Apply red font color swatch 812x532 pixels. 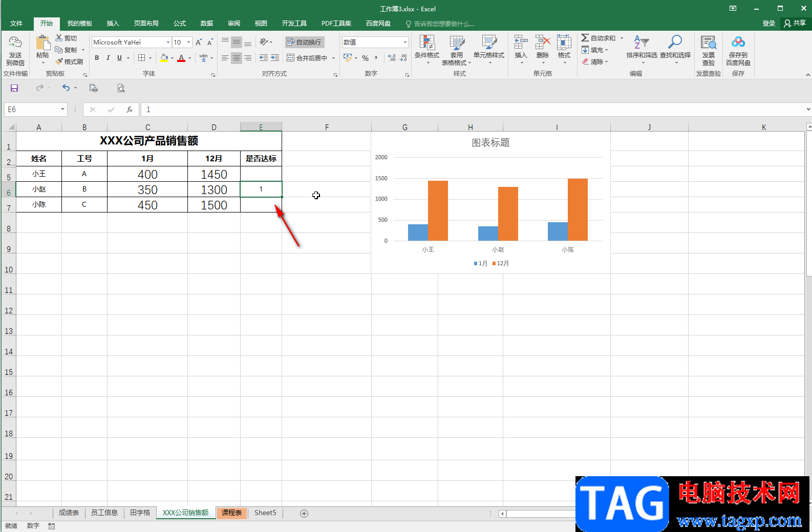click(181, 58)
